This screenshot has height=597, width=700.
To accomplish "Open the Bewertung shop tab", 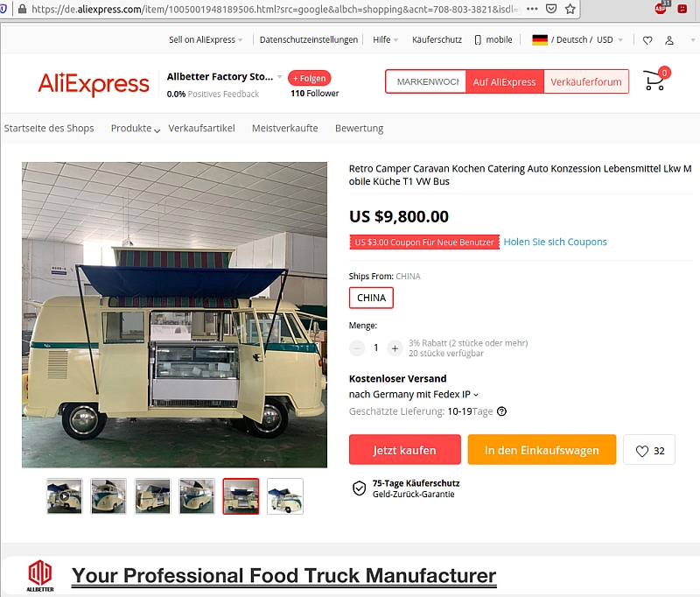I will pos(359,129).
